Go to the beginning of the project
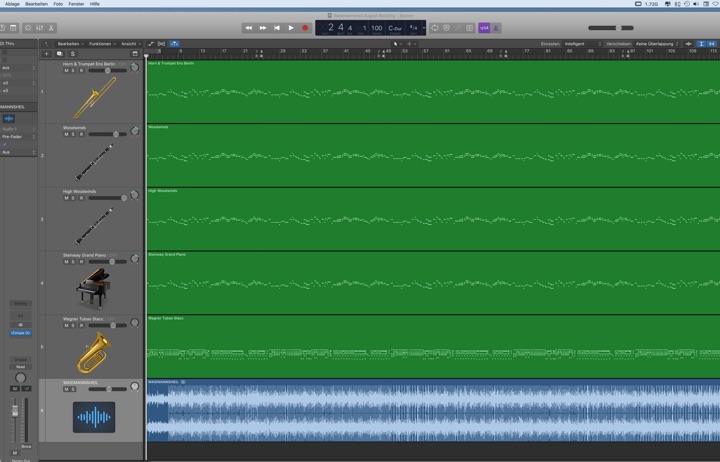The width and height of the screenshot is (720, 462). 277,28
